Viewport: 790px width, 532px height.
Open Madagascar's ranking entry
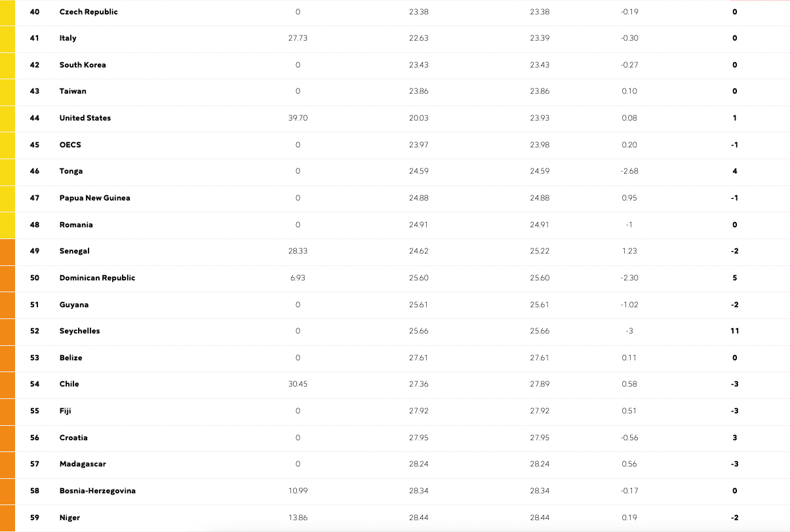(x=83, y=464)
